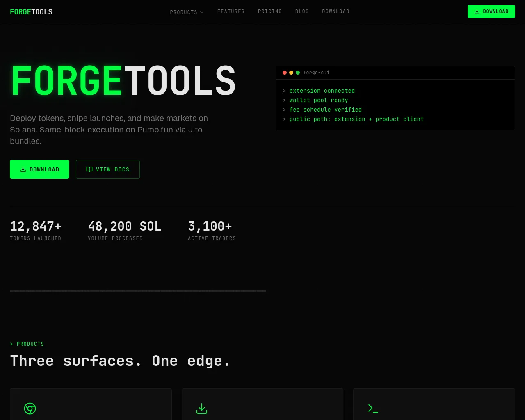This screenshot has width=525, height=420.
Task: Click the VOLUME PROCESSED label
Action: [115, 238]
